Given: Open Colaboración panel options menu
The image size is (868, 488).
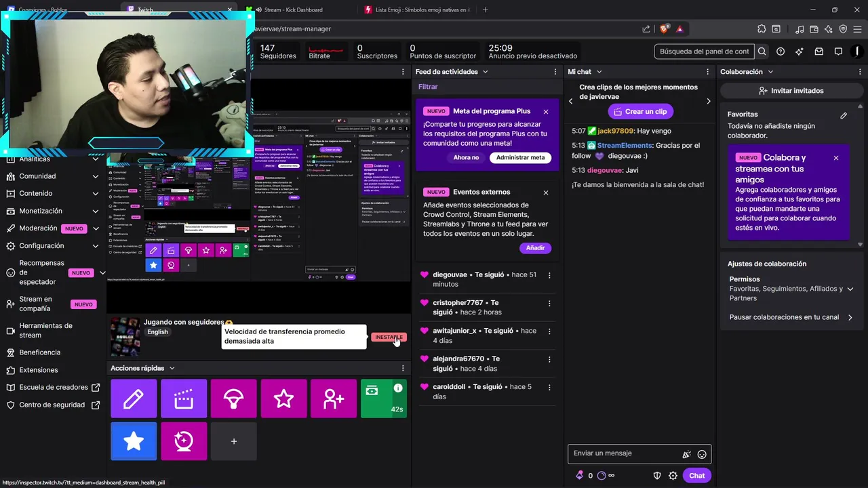Looking at the screenshot, I should tap(859, 72).
